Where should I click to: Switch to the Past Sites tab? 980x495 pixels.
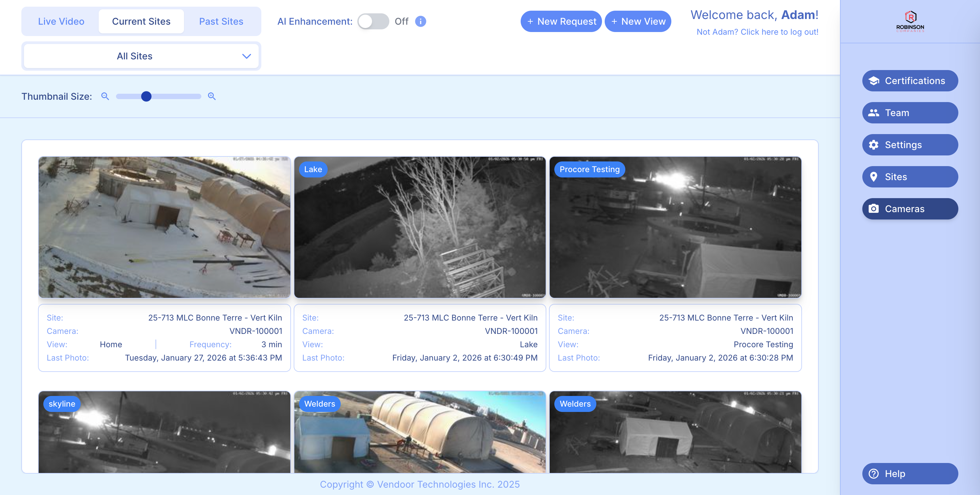pos(221,21)
